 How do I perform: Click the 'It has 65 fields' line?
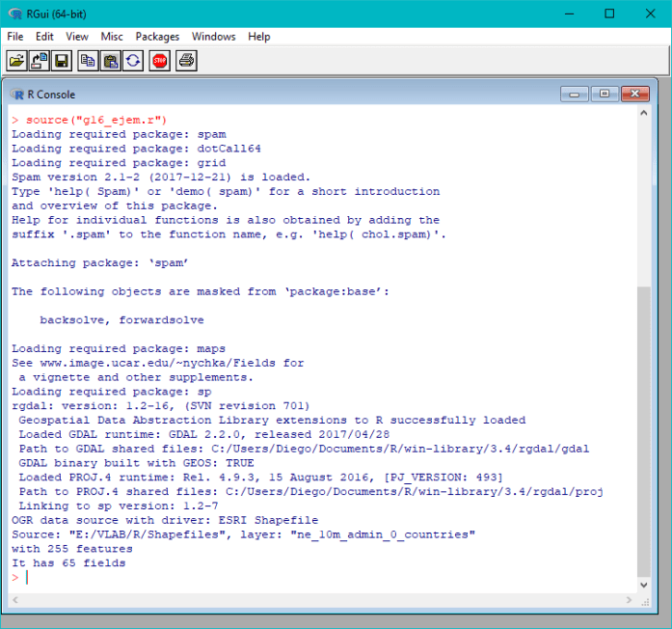click(68, 563)
